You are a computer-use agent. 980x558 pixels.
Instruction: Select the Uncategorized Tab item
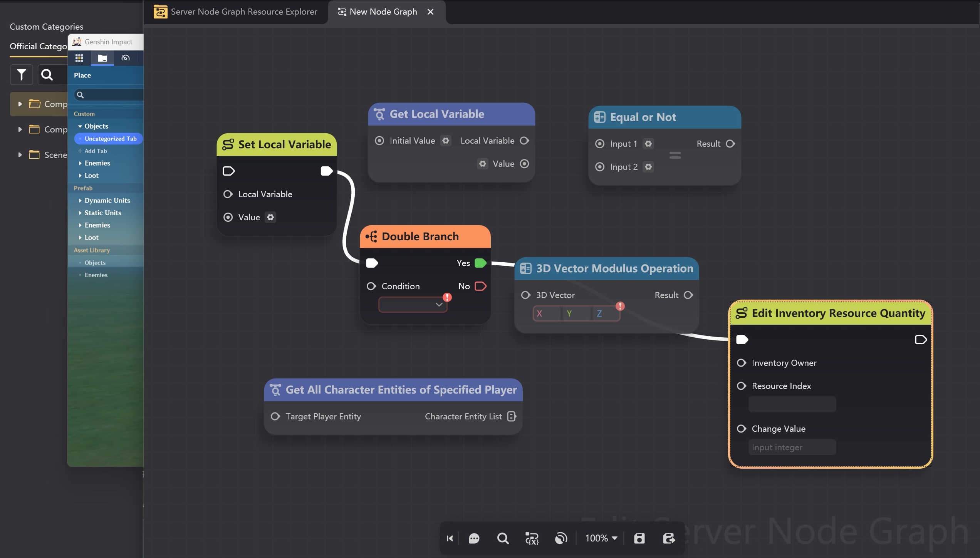tap(110, 139)
